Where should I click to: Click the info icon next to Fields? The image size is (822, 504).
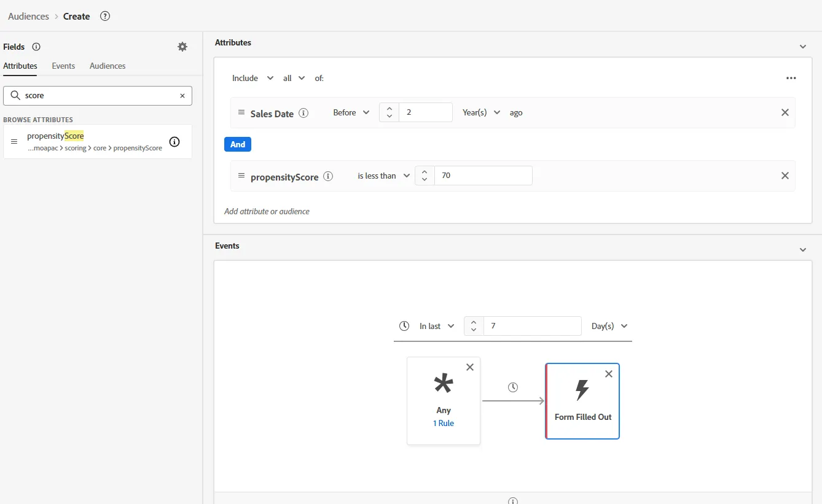[x=36, y=47]
